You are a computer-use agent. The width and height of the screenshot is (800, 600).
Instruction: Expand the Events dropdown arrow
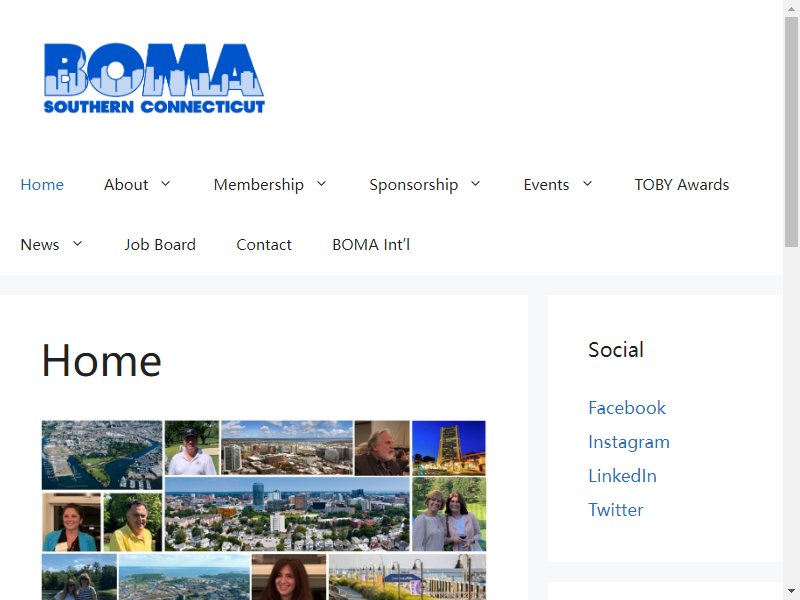pos(587,184)
